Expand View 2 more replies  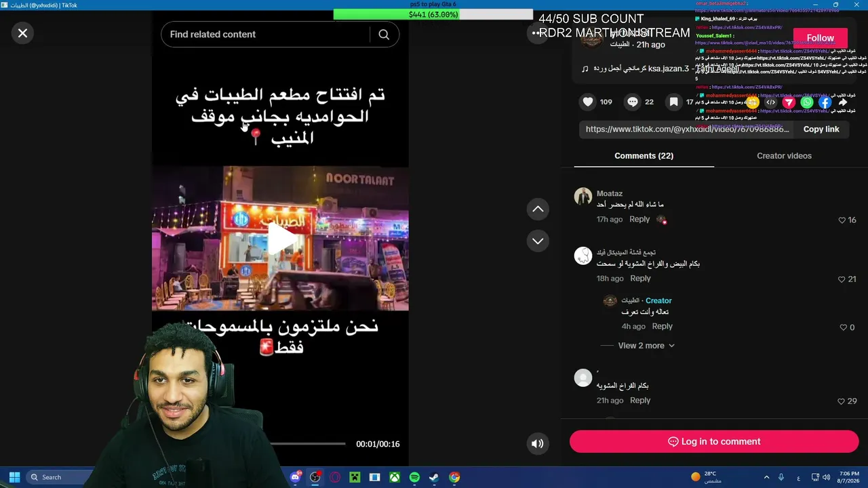point(646,346)
